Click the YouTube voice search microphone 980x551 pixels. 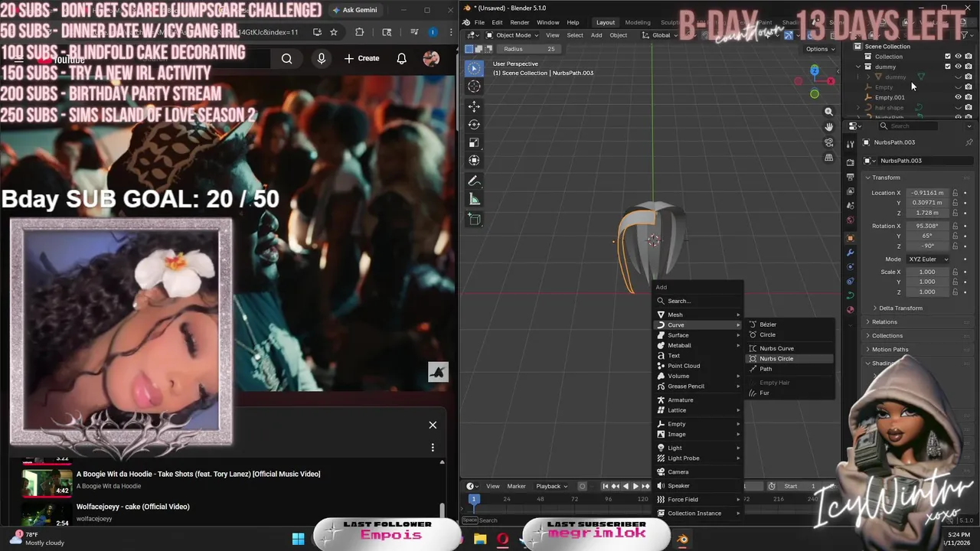point(322,59)
